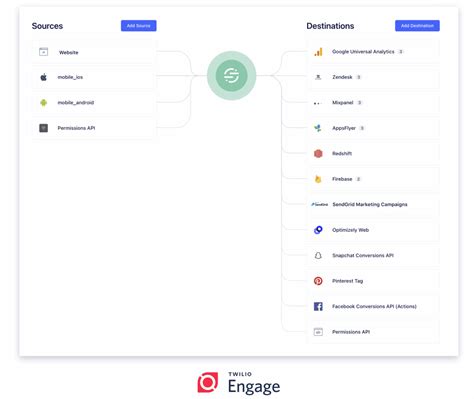
Task: Select the Mixpanel destination label
Action: [x=343, y=102]
